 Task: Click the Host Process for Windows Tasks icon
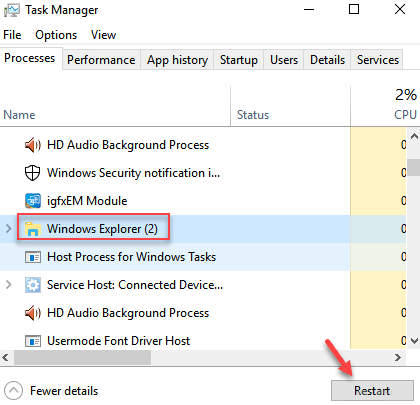(x=33, y=257)
